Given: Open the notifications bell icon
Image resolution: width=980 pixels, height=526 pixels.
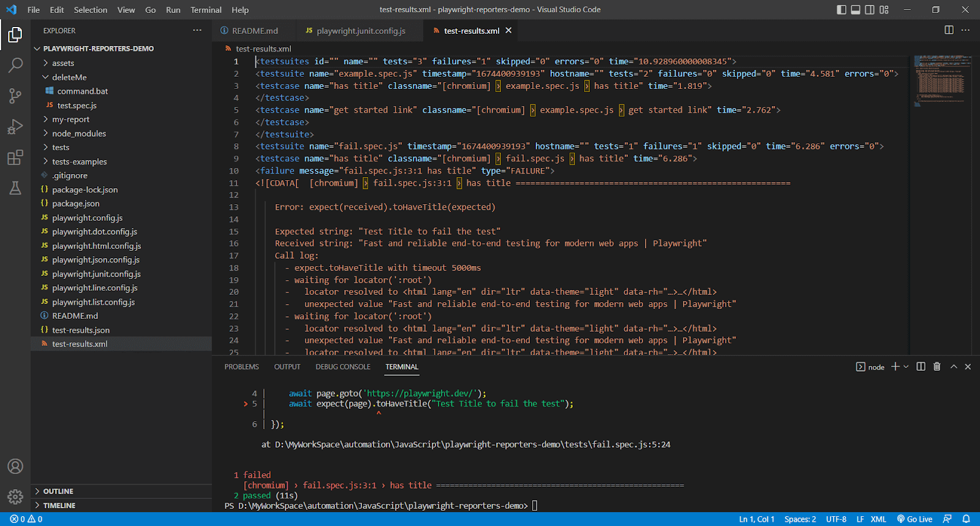Looking at the screenshot, I should pyautogui.click(x=966, y=519).
